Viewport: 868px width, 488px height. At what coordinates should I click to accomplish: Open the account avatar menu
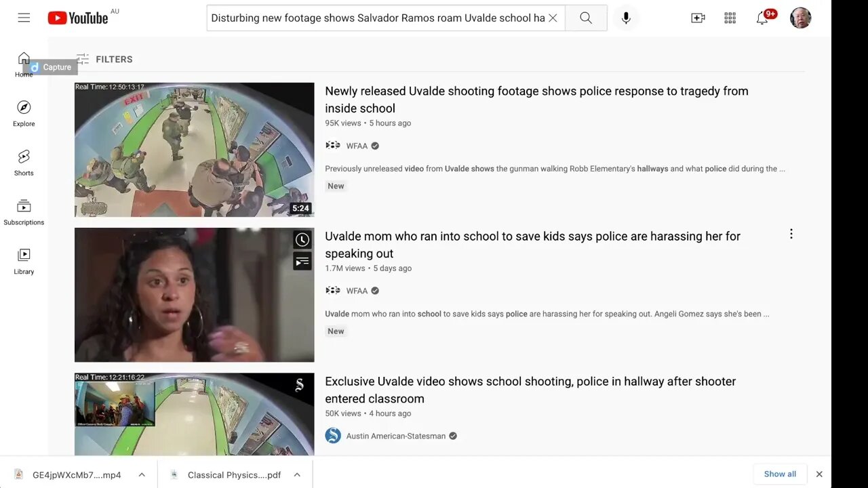coord(801,18)
